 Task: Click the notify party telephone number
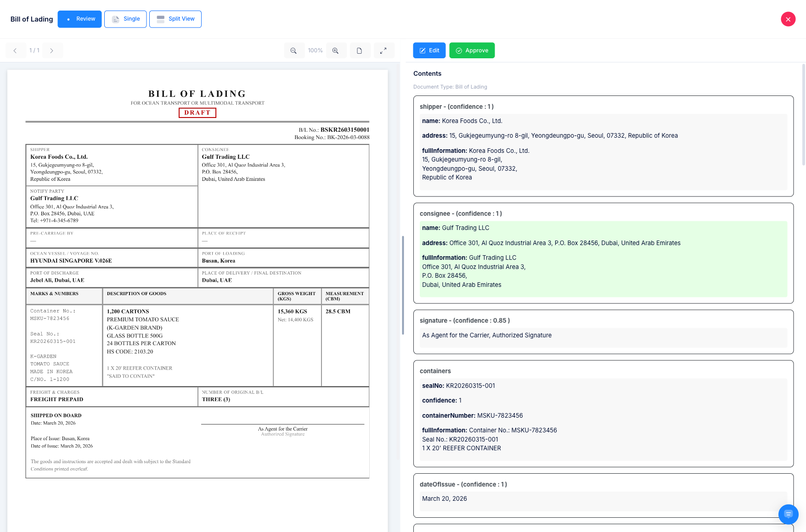click(54, 221)
